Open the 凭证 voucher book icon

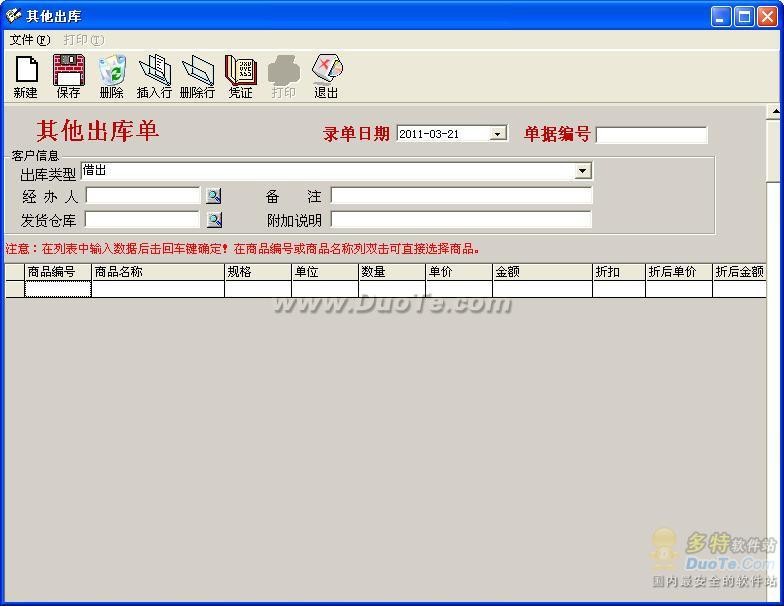tap(240, 77)
